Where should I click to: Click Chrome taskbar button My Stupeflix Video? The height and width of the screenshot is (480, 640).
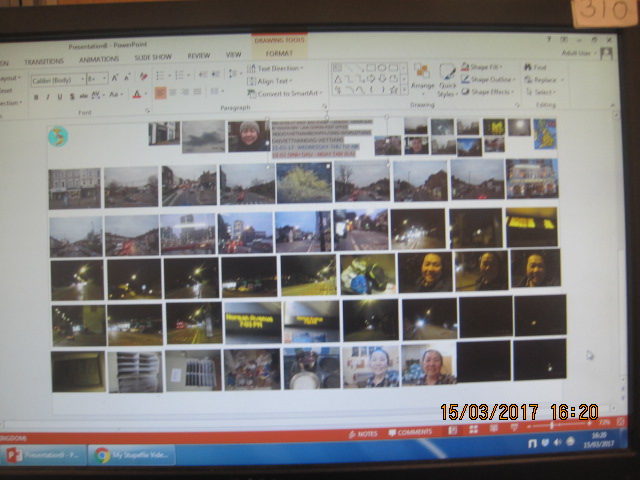132,455
